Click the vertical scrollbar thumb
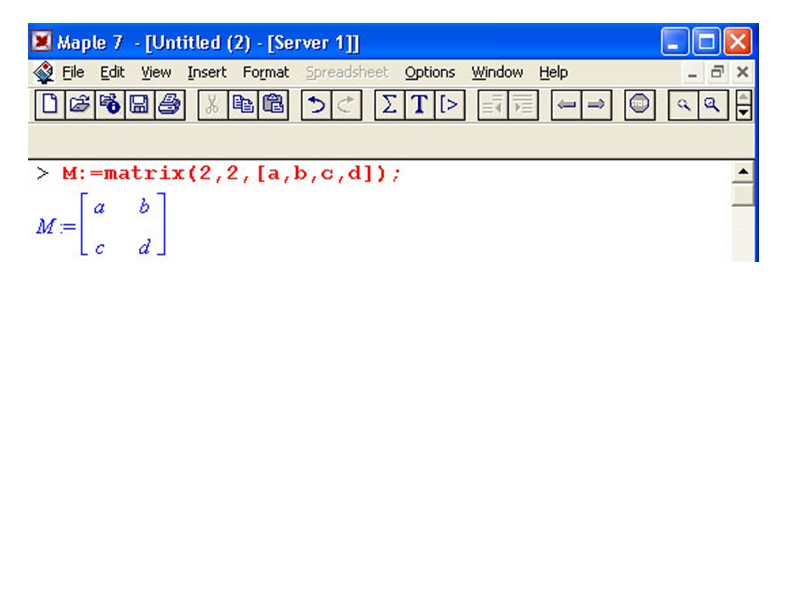The height and width of the screenshot is (600, 800). (x=743, y=194)
